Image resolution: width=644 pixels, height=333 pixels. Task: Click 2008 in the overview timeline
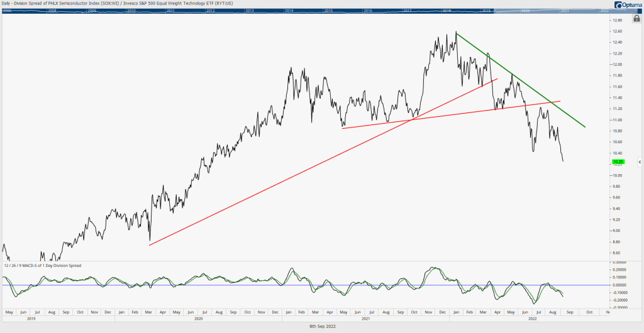[52, 11]
